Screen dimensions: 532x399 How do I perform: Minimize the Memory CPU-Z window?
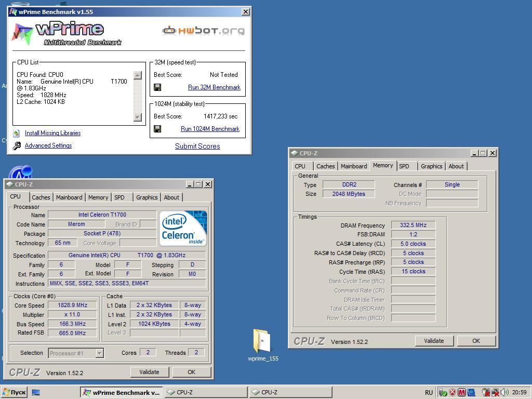(x=474, y=153)
